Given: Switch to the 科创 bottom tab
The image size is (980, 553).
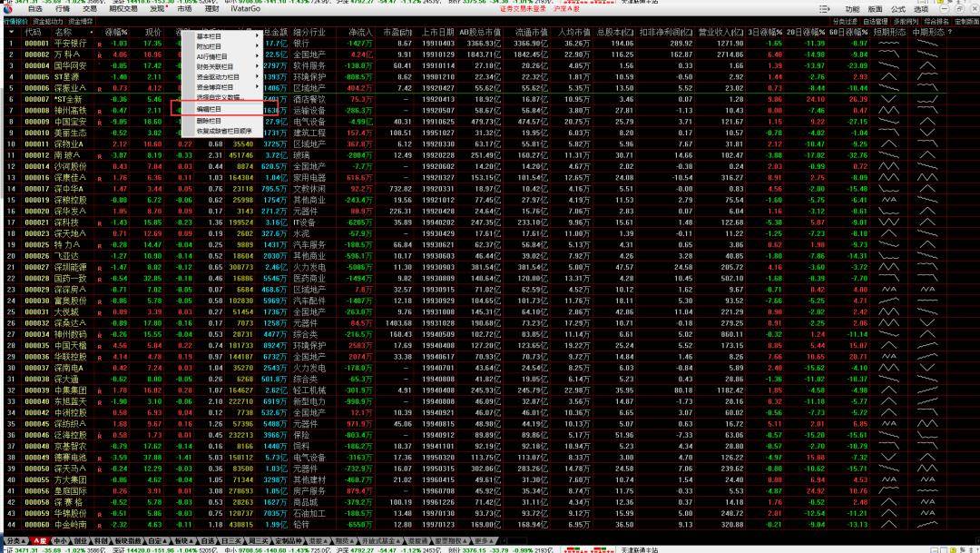Looking at the screenshot, I should (x=101, y=540).
